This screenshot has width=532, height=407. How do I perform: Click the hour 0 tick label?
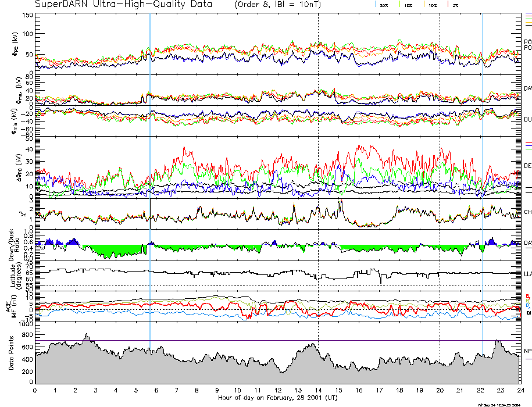click(35, 390)
